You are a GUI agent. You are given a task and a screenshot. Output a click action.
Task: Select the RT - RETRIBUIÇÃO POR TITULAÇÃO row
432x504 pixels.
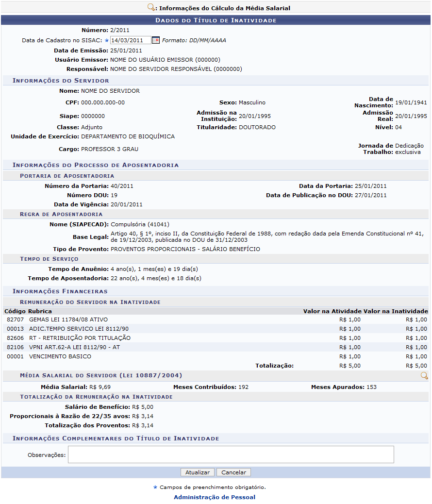(80, 338)
